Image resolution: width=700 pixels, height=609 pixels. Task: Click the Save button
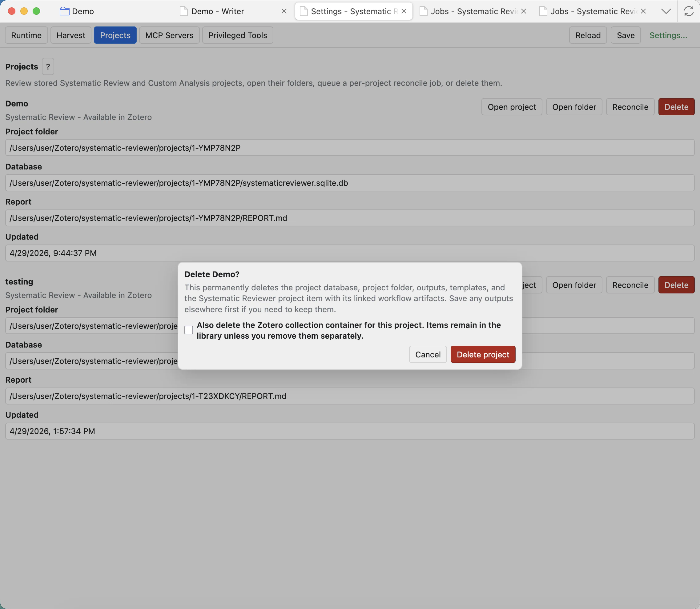tap(626, 35)
